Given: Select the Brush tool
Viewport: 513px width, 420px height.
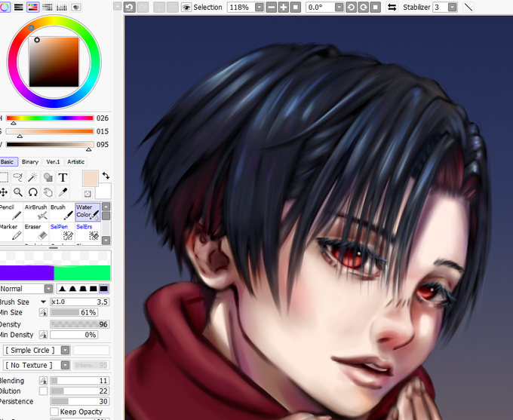Looking at the screenshot, I should 62,212.
